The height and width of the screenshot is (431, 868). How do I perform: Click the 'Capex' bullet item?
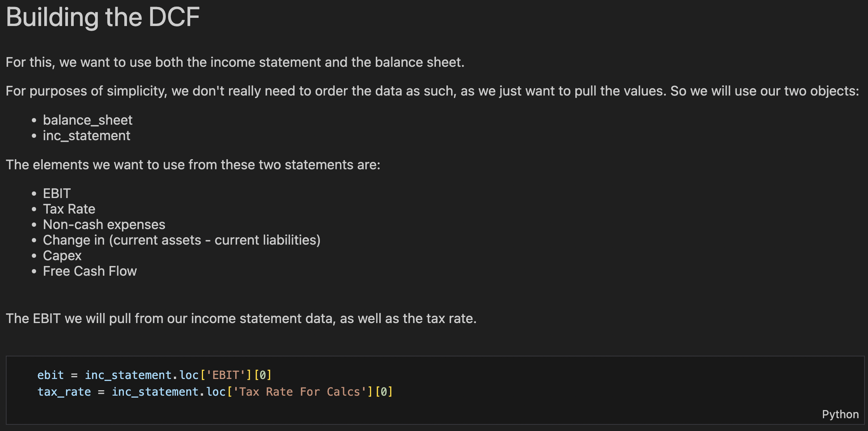click(x=62, y=255)
